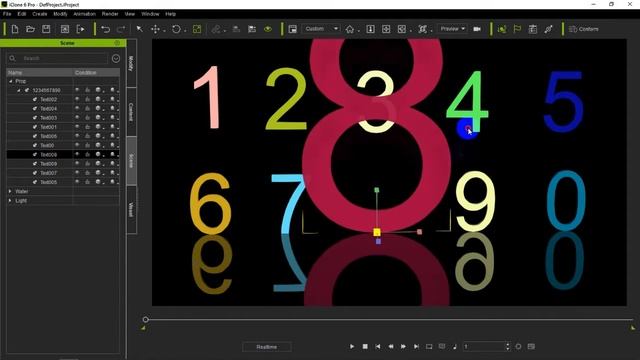Image resolution: width=640 pixels, height=360 pixels.
Task: Click the Link tool icon
Action: [216, 29]
